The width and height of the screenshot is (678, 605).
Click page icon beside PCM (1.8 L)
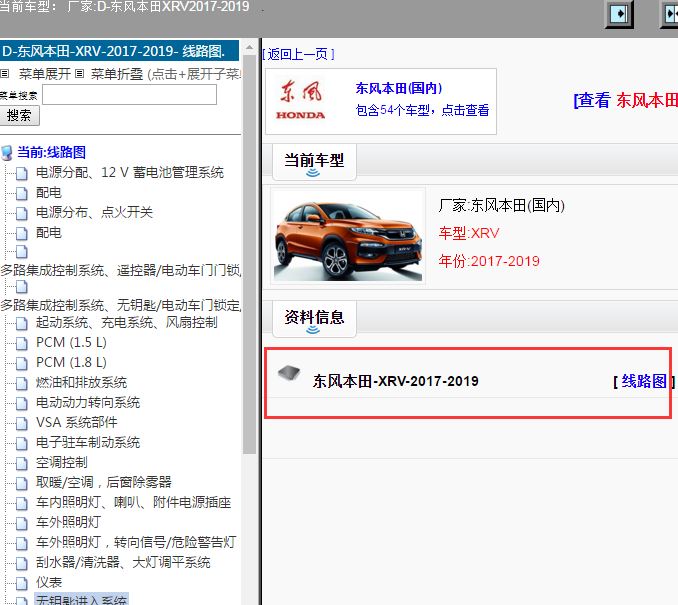22,363
